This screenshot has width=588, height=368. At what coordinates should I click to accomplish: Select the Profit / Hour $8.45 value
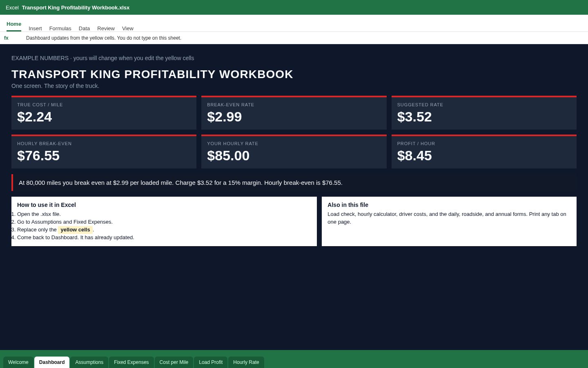(x=414, y=156)
